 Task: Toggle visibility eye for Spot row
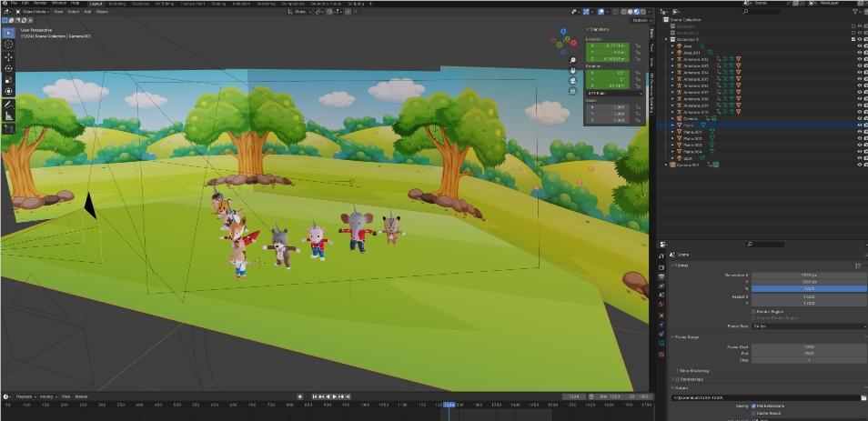click(x=860, y=158)
